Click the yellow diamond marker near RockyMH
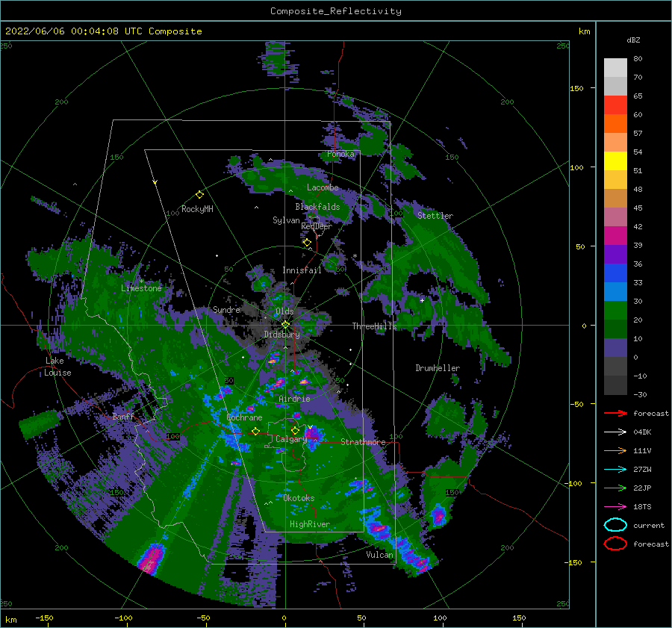The width and height of the screenshot is (672, 628). pos(199,195)
